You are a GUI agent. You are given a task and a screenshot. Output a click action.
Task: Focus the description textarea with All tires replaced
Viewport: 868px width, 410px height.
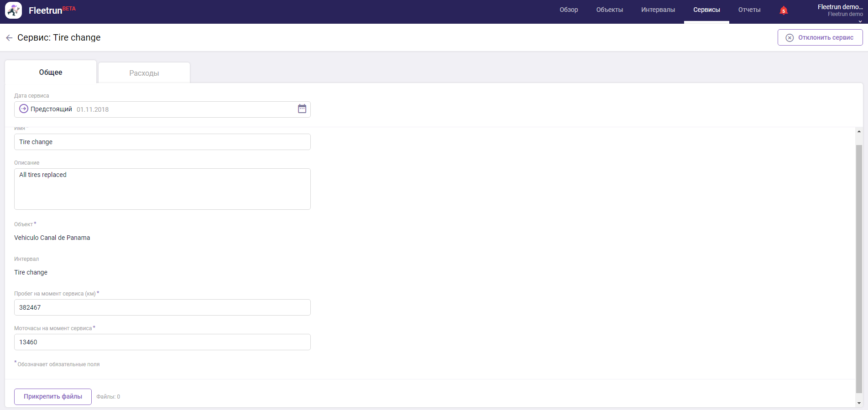[x=162, y=189]
